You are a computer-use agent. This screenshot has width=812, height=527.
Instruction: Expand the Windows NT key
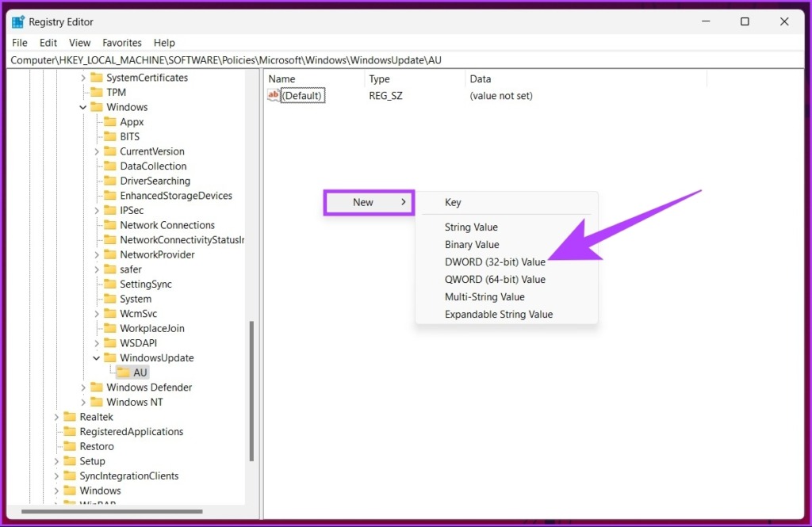(82, 403)
